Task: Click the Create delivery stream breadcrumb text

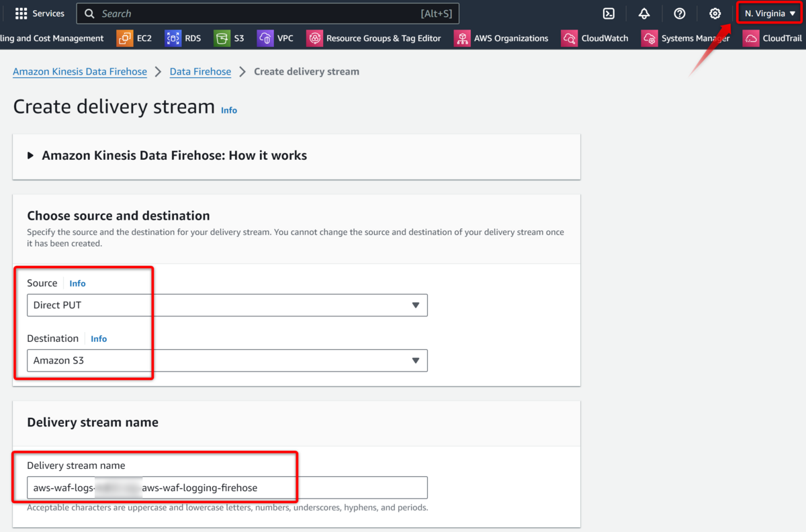Action: pyautogui.click(x=306, y=72)
